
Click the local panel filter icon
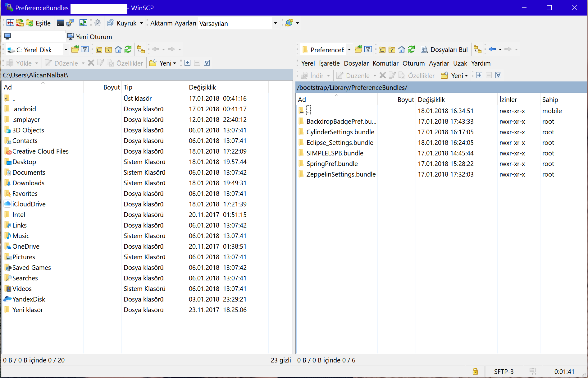[85, 49]
